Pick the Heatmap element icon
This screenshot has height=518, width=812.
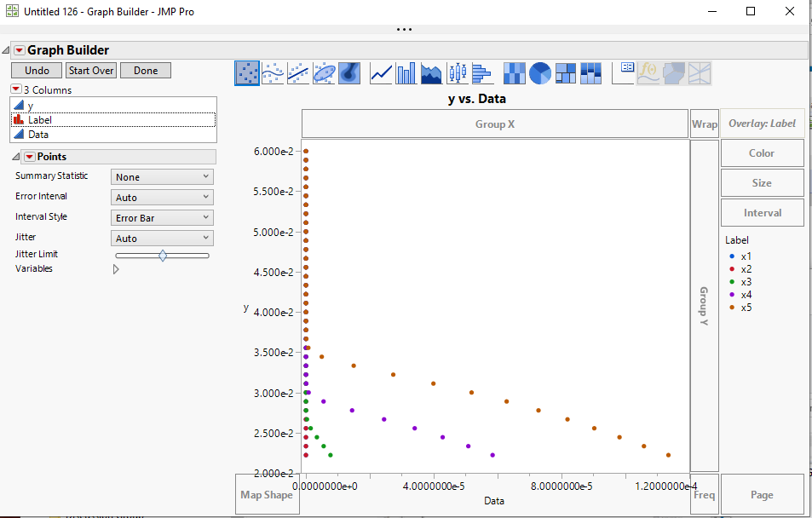tap(515, 73)
